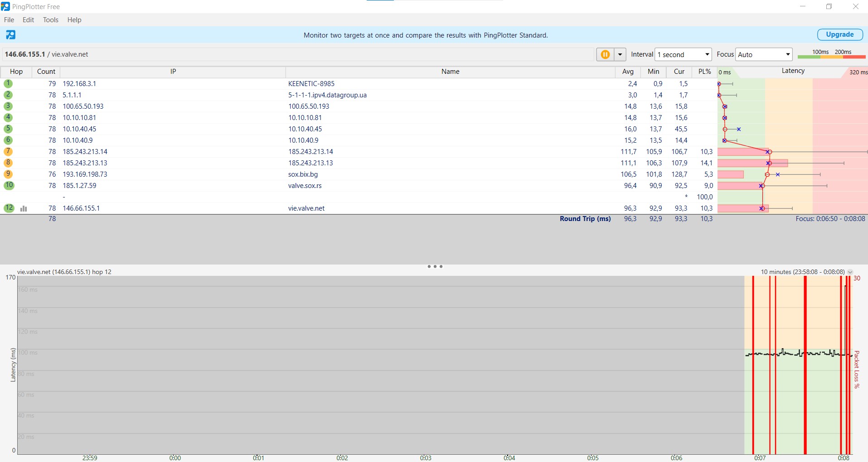
Task: Click the Name column header
Action: point(451,72)
